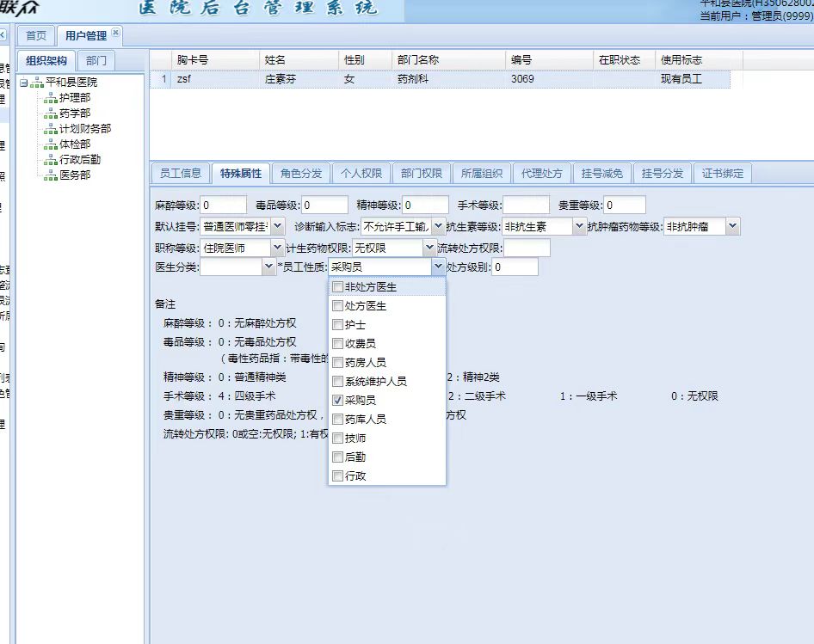
Task: Collapse the 员工性质 dropdown arrow
Action: coord(438,267)
